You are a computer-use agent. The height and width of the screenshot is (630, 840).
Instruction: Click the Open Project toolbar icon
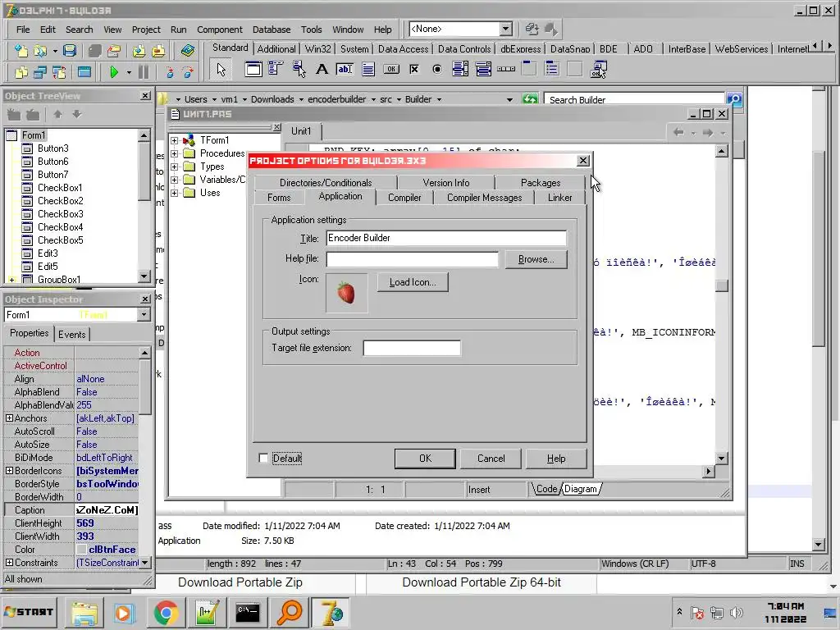pyautogui.click(x=113, y=51)
